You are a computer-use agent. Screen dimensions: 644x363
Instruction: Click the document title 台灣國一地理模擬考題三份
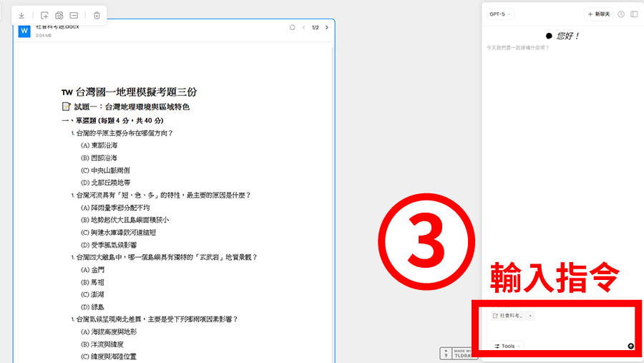135,92
